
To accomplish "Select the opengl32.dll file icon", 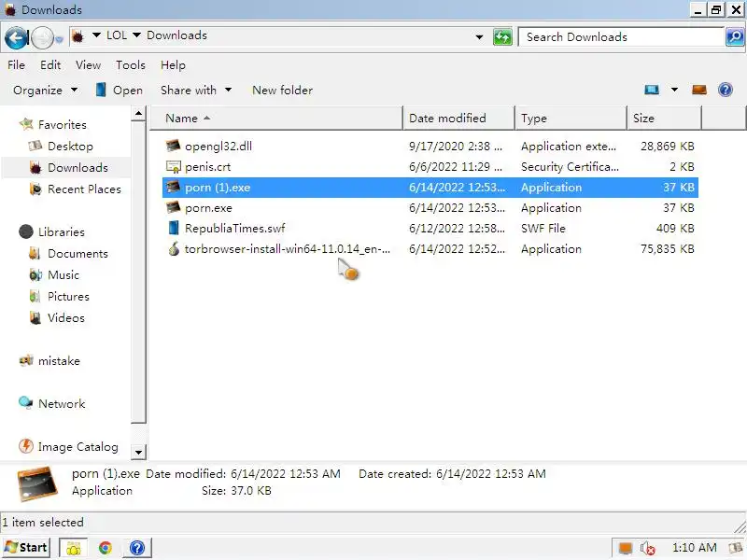I will (173, 146).
